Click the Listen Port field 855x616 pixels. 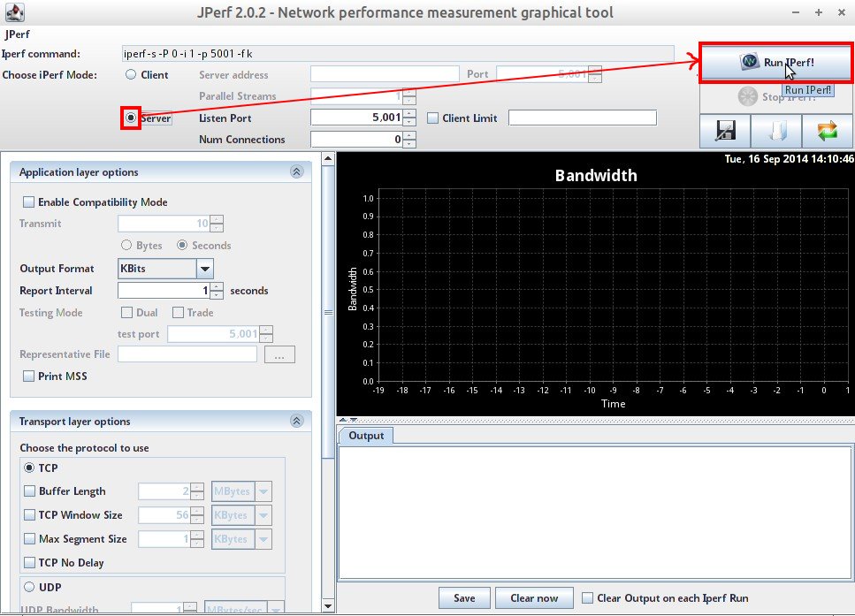pos(356,118)
